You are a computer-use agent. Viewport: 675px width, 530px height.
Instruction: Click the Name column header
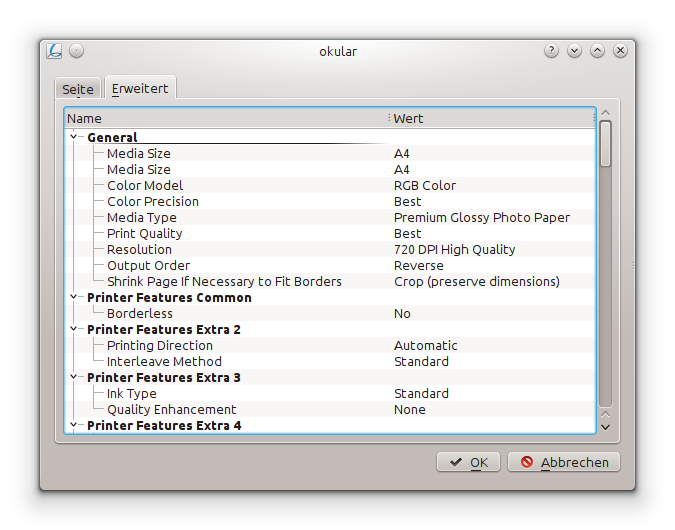(226, 118)
